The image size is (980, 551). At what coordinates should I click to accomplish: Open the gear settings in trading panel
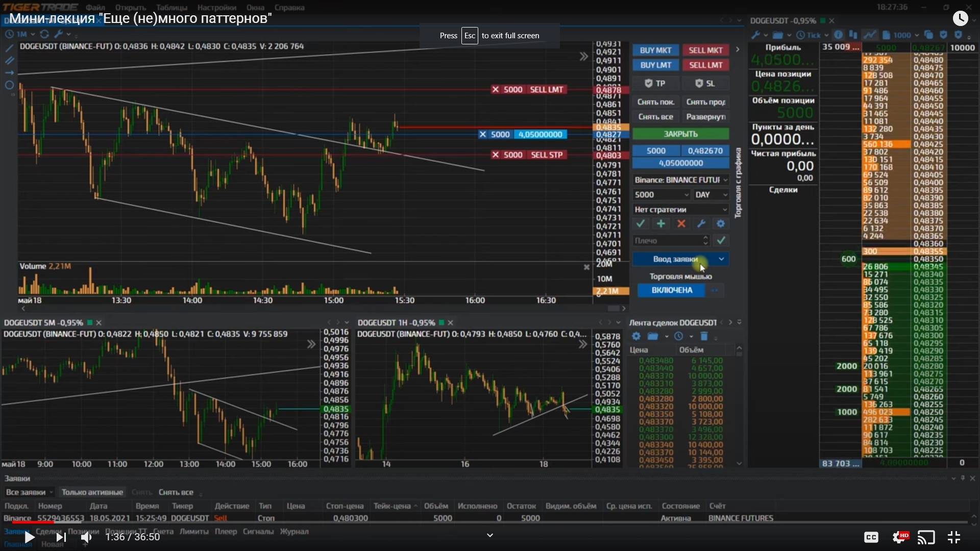click(x=720, y=223)
